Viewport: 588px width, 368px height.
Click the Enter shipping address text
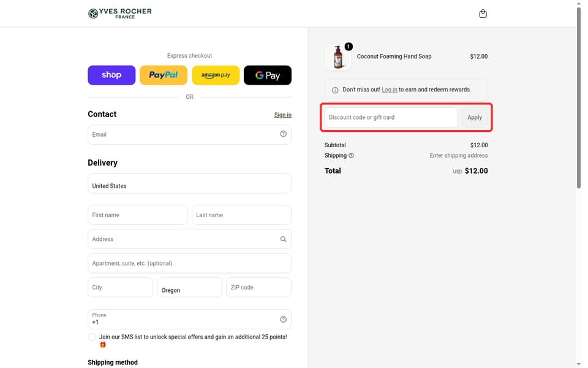pyautogui.click(x=459, y=155)
